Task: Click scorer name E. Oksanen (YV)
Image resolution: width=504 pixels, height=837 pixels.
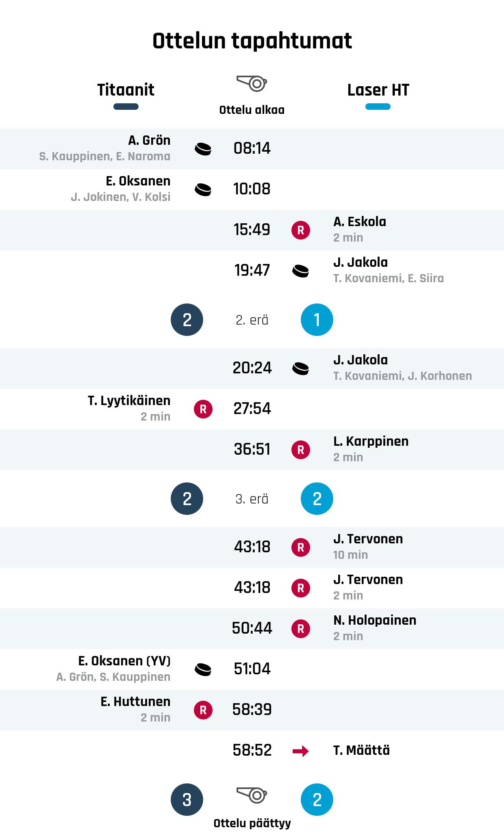Action: (124, 661)
